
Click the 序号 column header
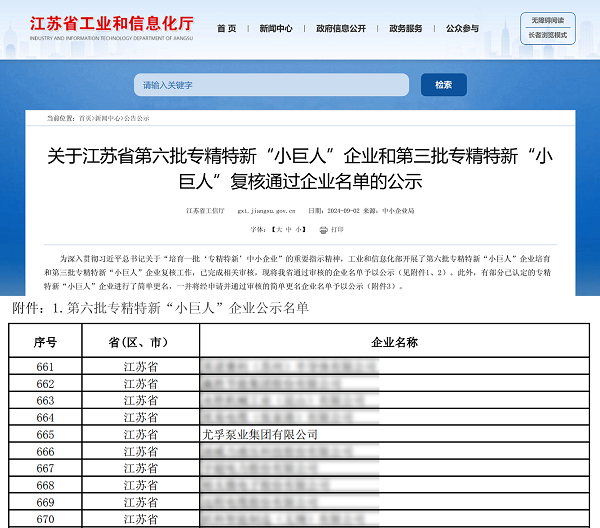coord(45,342)
